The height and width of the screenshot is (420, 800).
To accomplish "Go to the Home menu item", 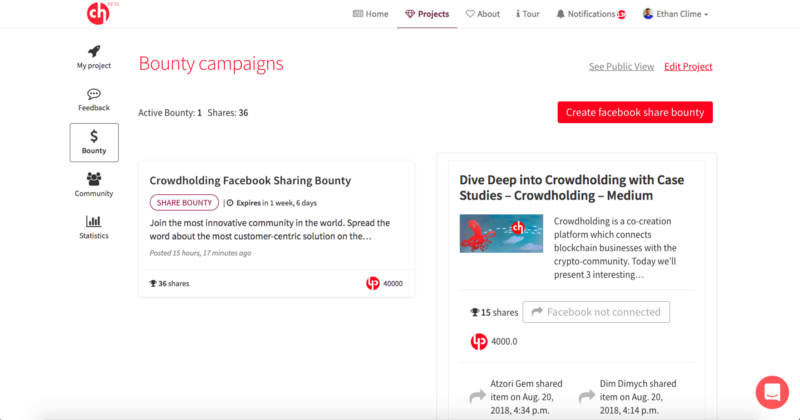I will click(370, 14).
